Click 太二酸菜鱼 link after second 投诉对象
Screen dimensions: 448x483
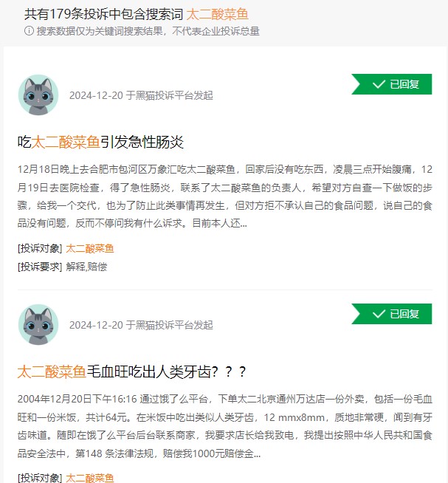pos(90,478)
